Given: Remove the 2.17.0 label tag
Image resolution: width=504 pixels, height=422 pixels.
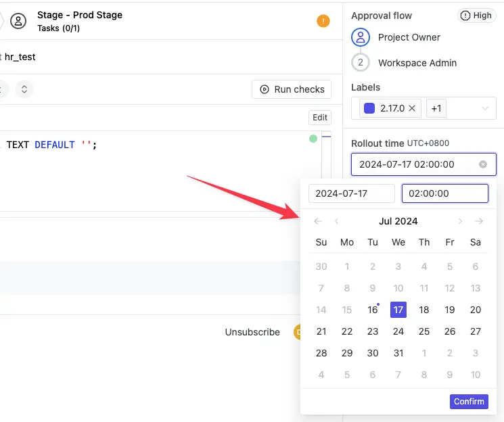Looking at the screenshot, I should point(412,108).
